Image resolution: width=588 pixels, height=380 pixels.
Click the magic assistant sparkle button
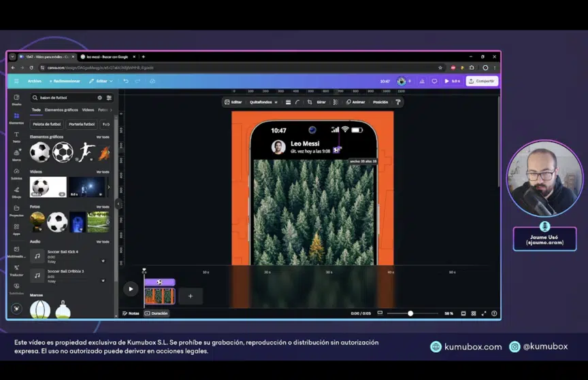point(16,309)
